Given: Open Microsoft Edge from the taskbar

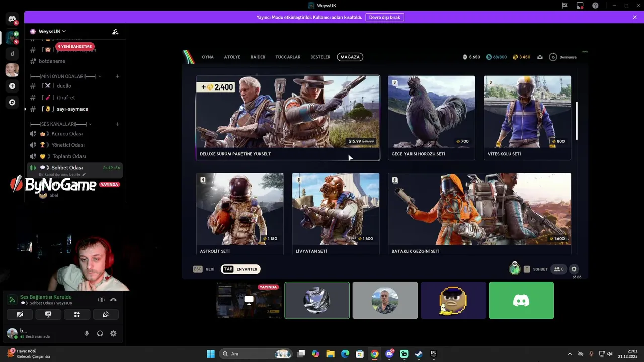Looking at the screenshot, I should [345, 354].
